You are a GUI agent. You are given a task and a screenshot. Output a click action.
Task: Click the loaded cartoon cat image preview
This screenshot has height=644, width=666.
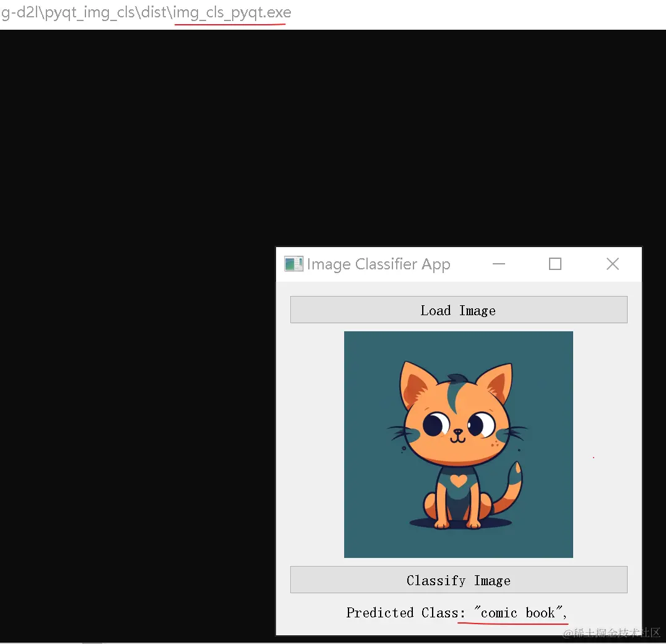(458, 445)
